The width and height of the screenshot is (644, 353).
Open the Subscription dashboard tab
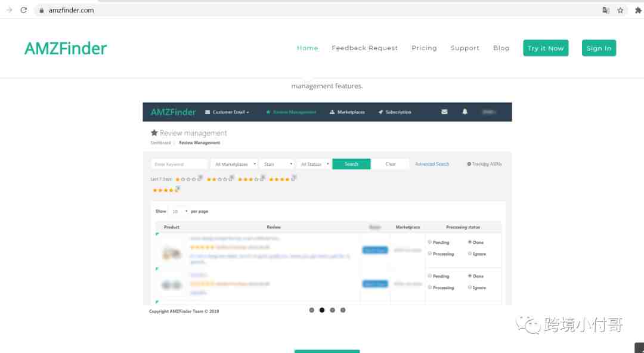[x=395, y=112]
